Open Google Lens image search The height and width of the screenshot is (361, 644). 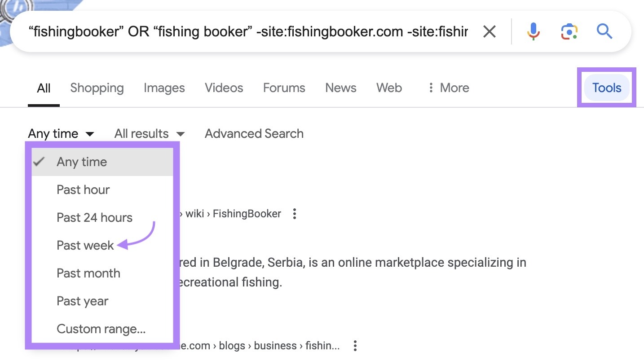click(x=569, y=31)
